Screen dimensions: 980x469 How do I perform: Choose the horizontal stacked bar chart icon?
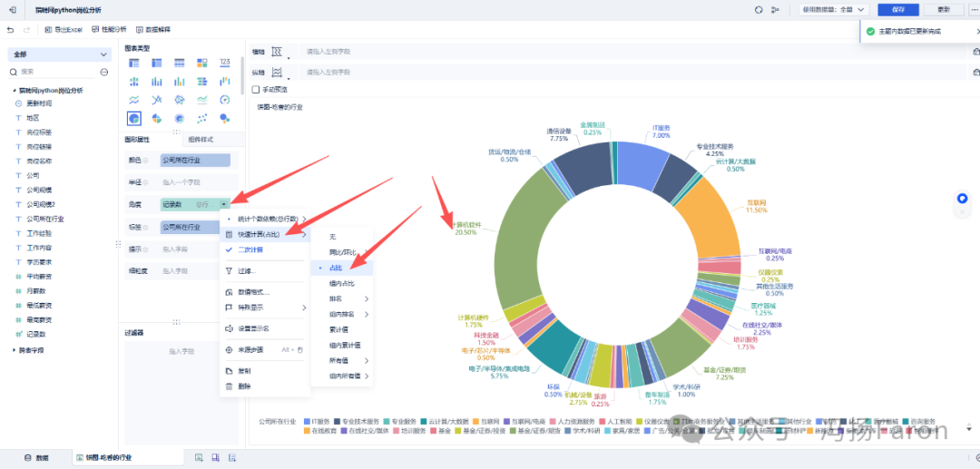(201, 81)
